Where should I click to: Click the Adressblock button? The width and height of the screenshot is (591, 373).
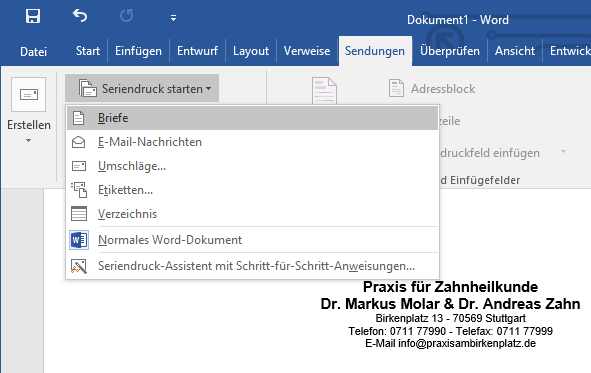pyautogui.click(x=432, y=89)
